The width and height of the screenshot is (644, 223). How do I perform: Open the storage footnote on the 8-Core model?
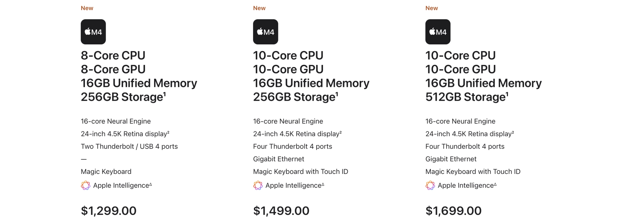(x=164, y=94)
